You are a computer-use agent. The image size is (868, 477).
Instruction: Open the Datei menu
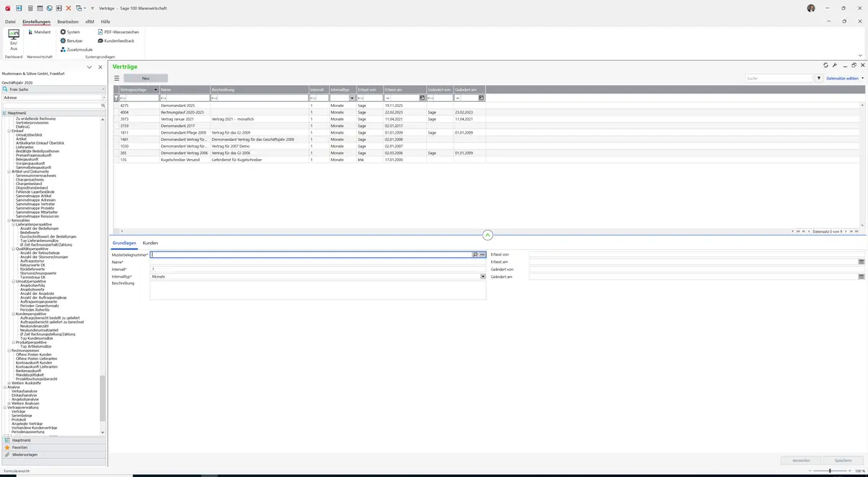pos(10,22)
